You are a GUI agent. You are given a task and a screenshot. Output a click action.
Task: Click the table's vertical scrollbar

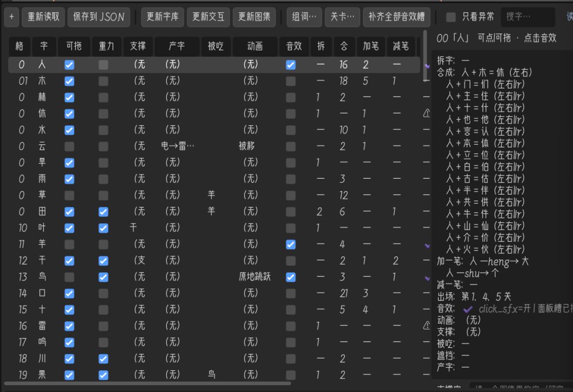pyautogui.click(x=426, y=57)
